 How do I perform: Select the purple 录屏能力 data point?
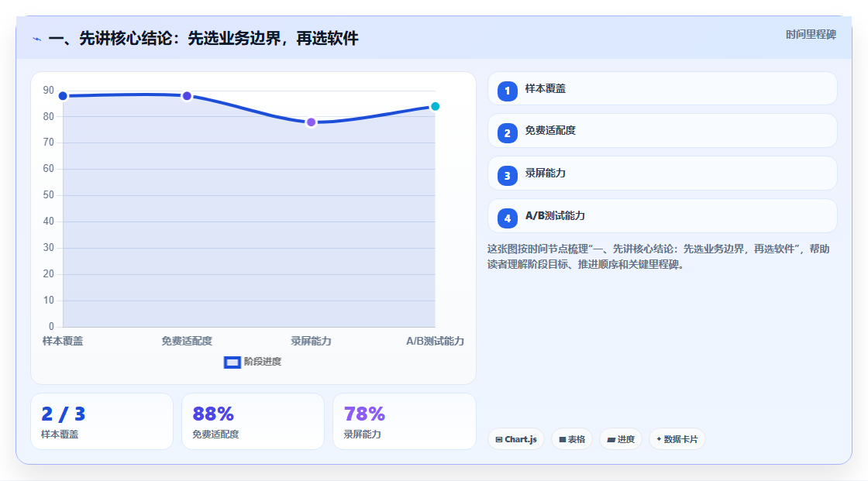coord(311,122)
